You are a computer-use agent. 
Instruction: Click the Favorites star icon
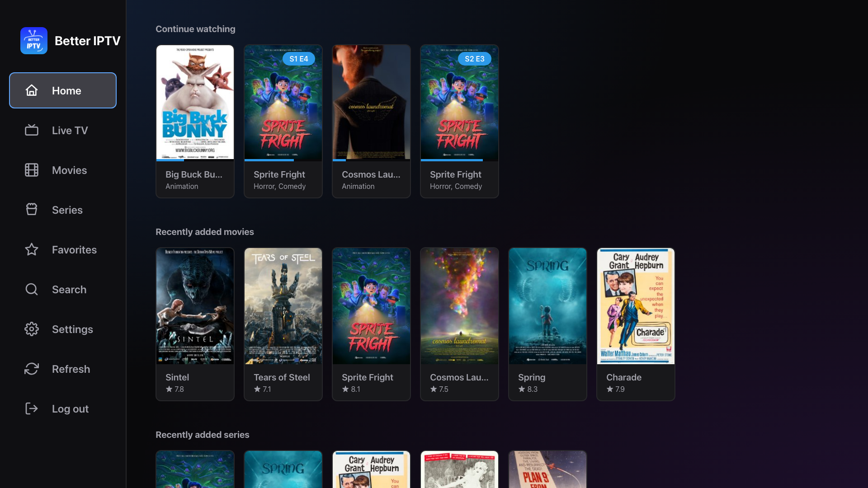point(32,249)
